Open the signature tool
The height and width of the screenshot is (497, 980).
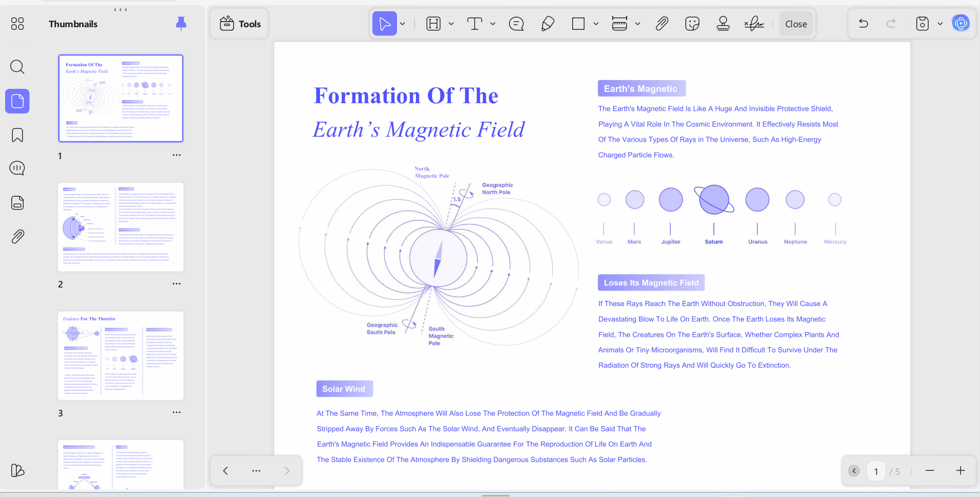tap(754, 24)
